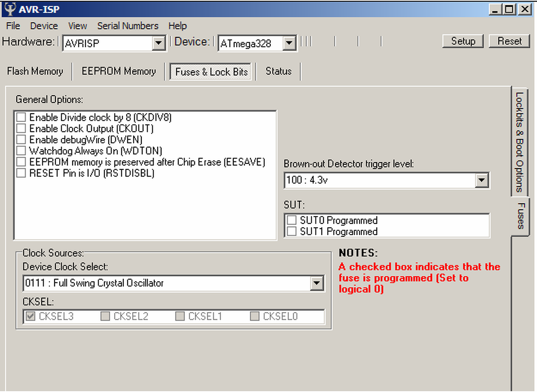Viewport: 537px width, 392px height.
Task: Select the ATmega328 device combo box
Action: pyautogui.click(x=257, y=43)
